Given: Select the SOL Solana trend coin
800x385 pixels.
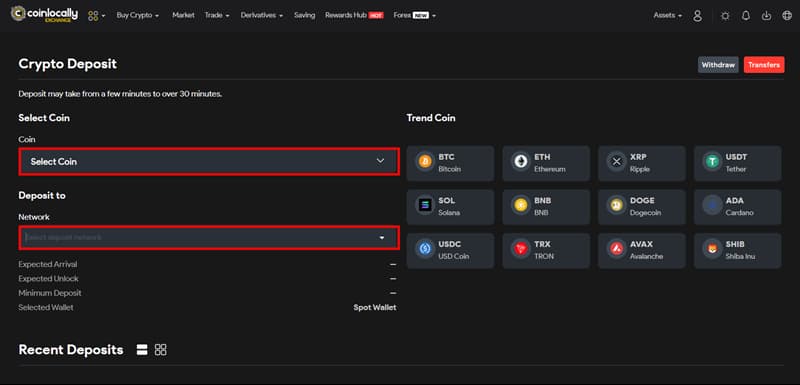Looking at the screenshot, I should [x=451, y=207].
